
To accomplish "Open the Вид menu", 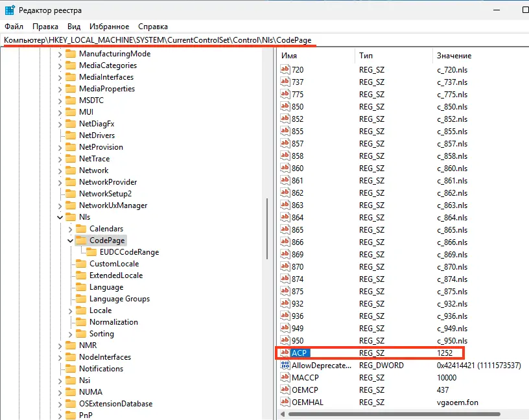I will [x=74, y=27].
